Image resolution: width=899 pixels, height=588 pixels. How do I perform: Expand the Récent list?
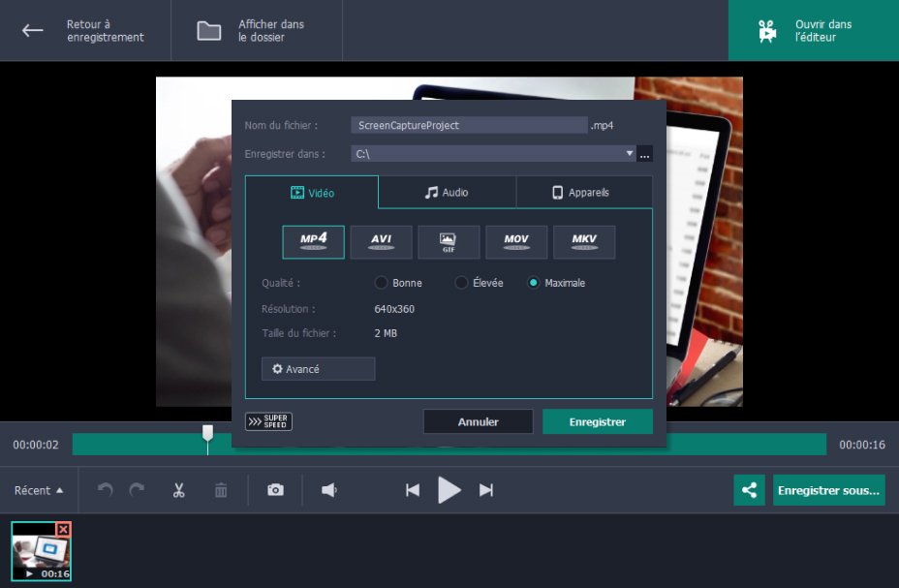click(39, 490)
